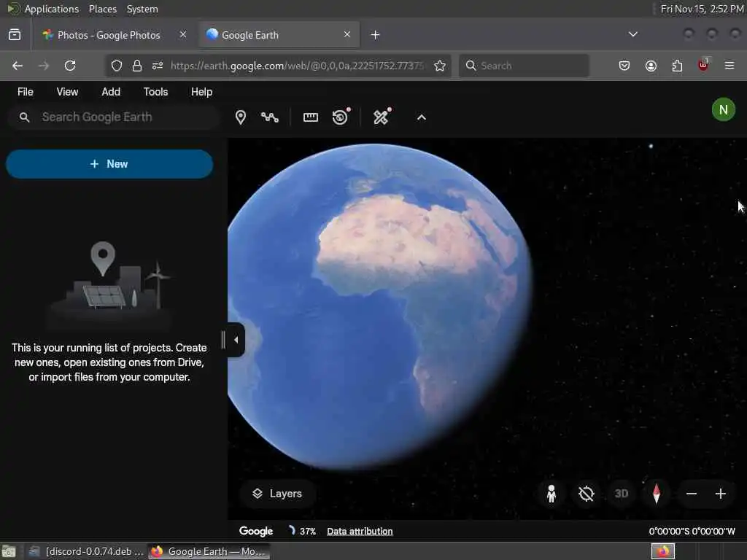Image resolution: width=747 pixels, height=560 pixels.
Task: Open the N account avatar
Action: click(x=723, y=110)
